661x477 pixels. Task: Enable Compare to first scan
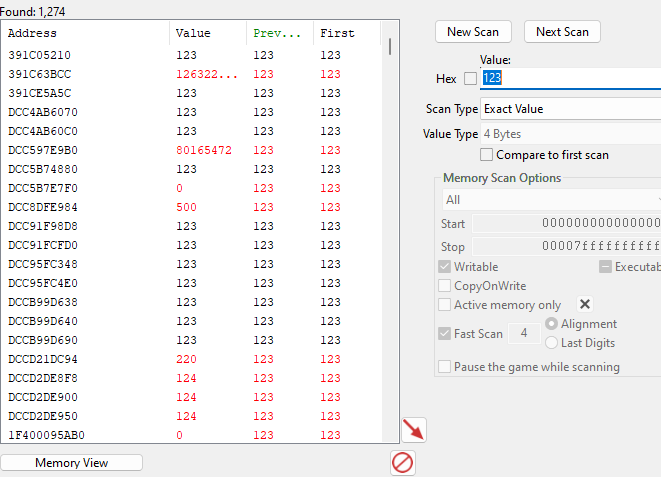click(487, 155)
